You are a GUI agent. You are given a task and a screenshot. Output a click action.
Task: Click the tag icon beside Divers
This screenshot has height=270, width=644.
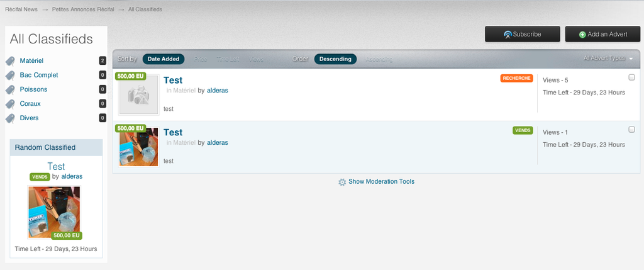(x=10, y=119)
